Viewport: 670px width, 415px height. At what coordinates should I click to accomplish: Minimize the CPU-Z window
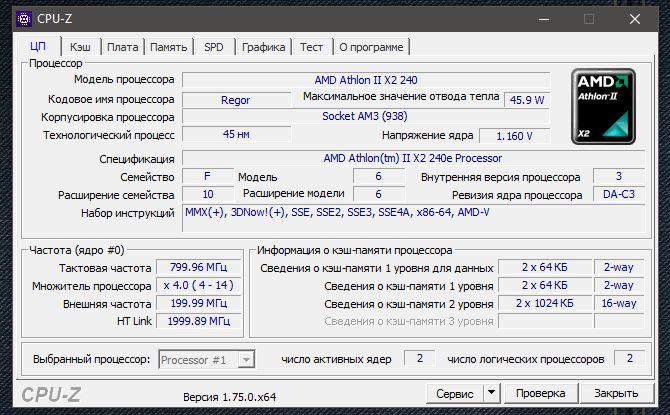544,19
